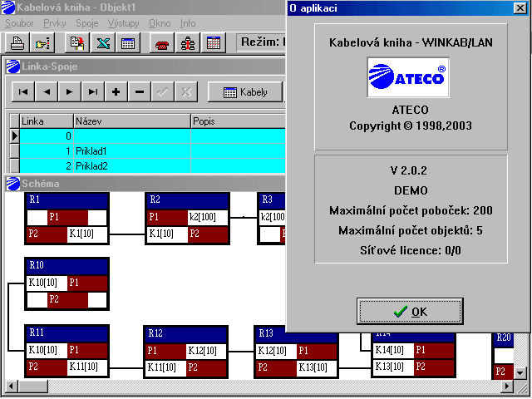
Task: Select the Priklad2 row name cell
Action: pos(132,166)
